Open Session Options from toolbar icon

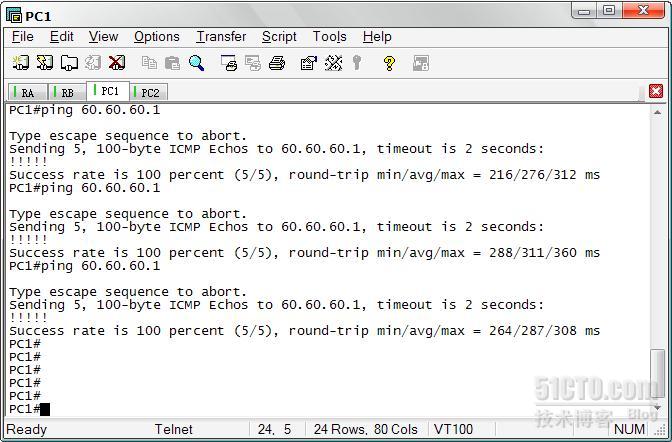309,63
